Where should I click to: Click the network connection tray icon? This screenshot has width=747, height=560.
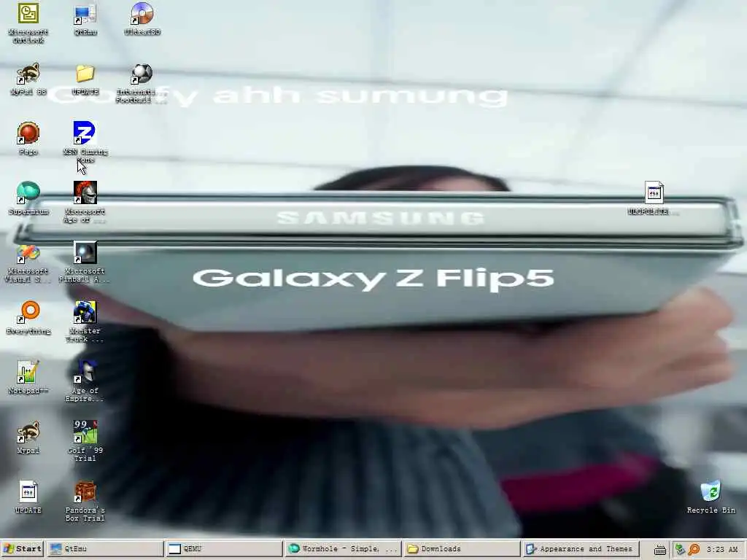(x=679, y=550)
